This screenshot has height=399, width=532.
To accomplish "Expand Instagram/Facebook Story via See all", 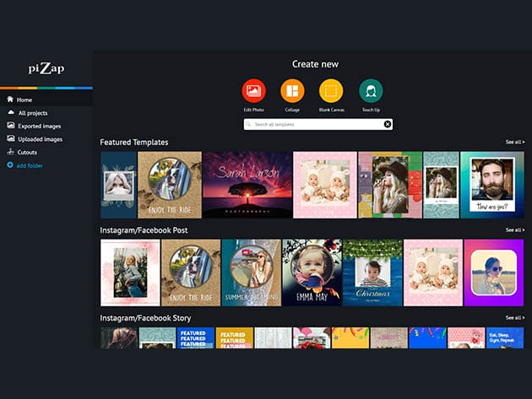I will coord(514,318).
